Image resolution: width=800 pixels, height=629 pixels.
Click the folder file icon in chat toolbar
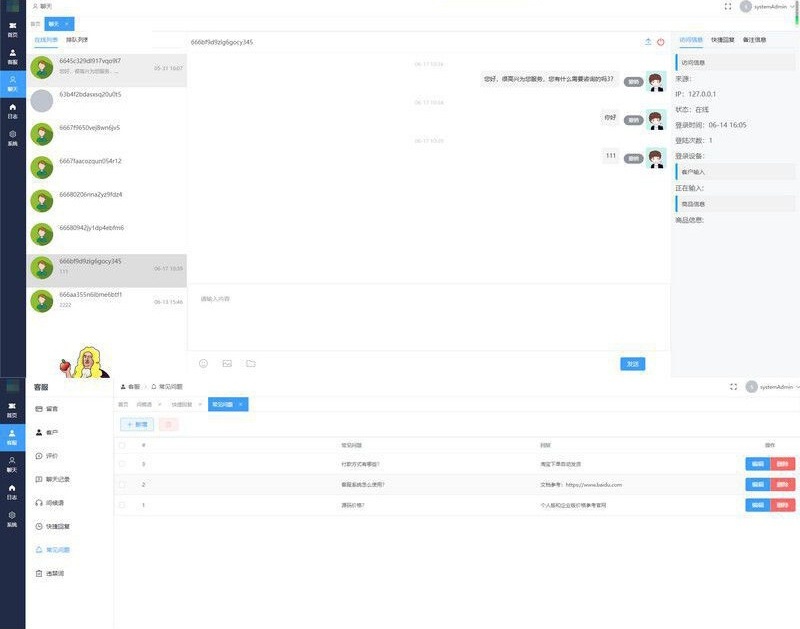tap(251, 363)
